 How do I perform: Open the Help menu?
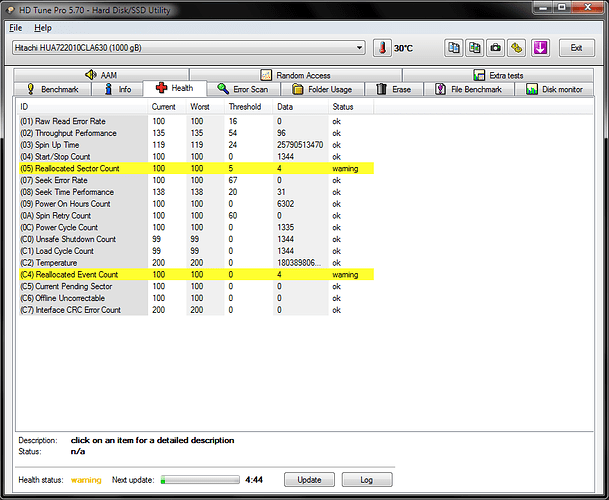click(x=43, y=28)
